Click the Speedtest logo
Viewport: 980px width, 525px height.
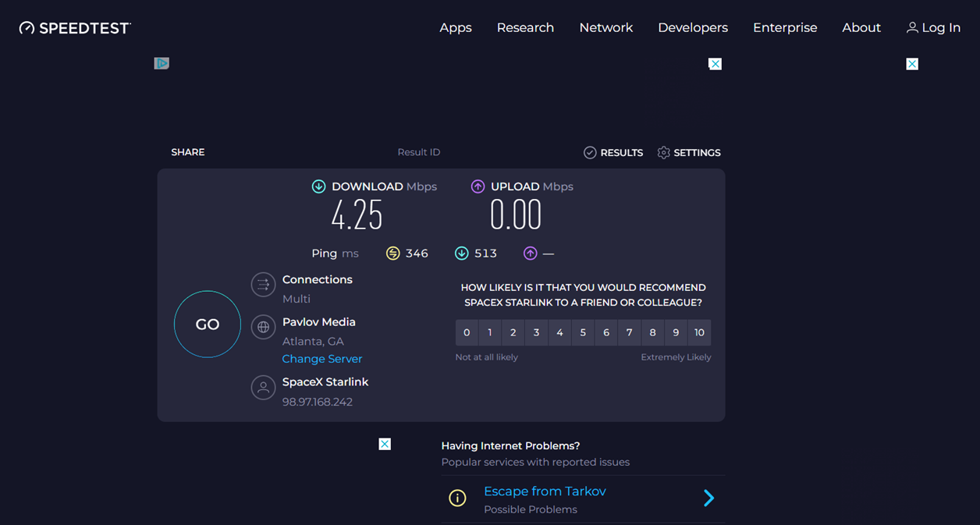coord(75,28)
